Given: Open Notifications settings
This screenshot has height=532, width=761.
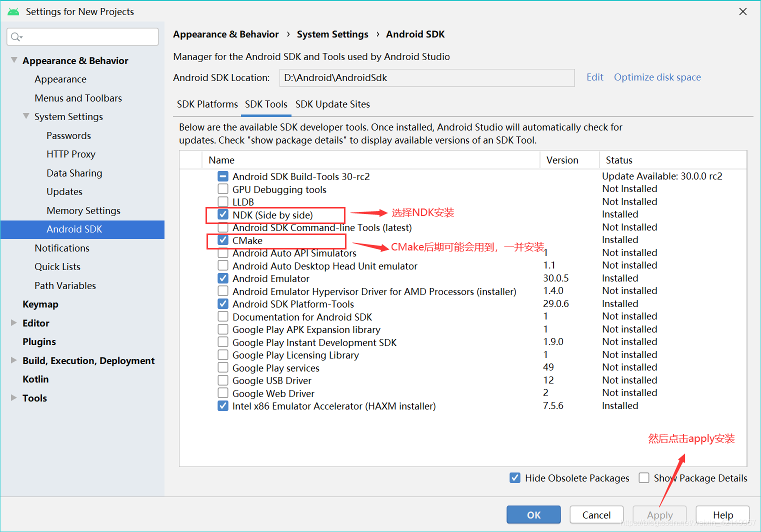Looking at the screenshot, I should pyautogui.click(x=62, y=248).
